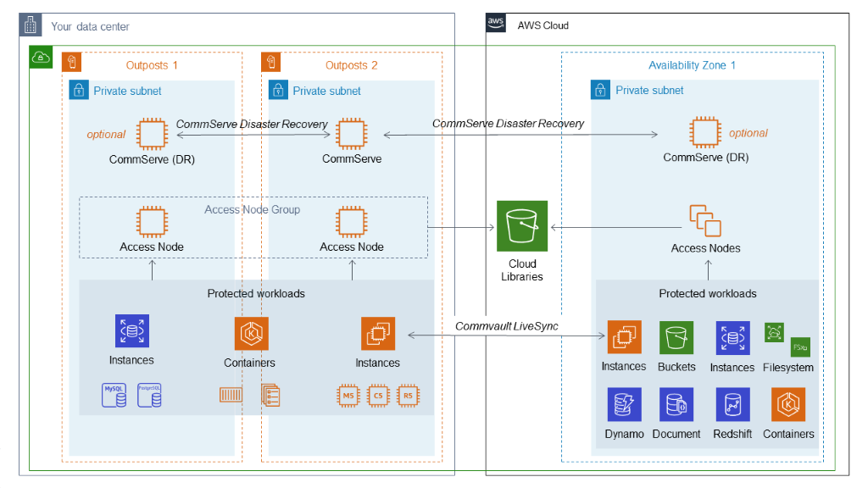The height and width of the screenshot is (488, 868).
Task: Click the Kubernetes Containers icon in AWS Cloud
Action: point(788,405)
